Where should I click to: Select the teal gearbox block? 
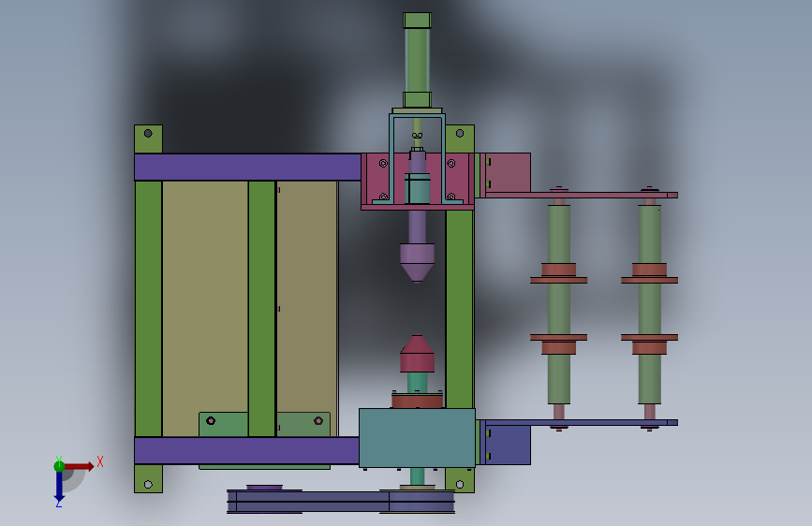417,438
